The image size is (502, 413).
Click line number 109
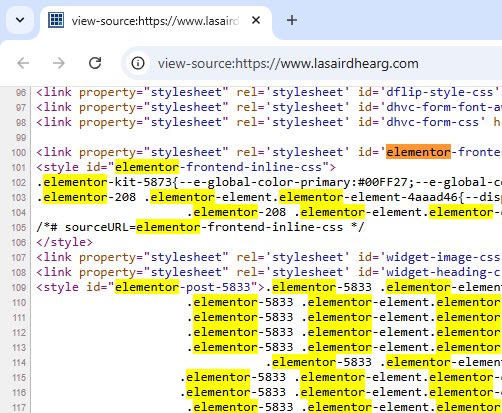[19, 287]
